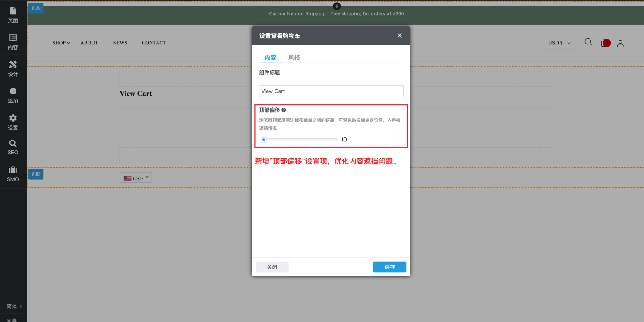
Task: Click the 顶部偏移 slider handle
Action: 264,139
